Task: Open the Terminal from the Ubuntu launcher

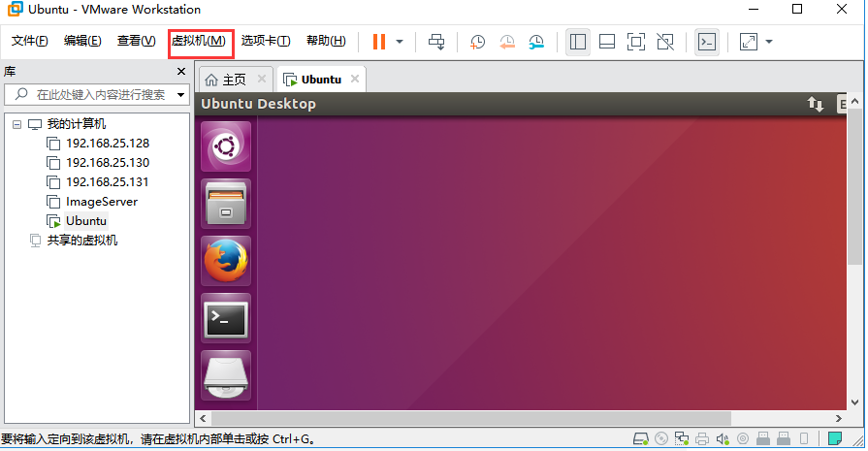Action: tap(226, 318)
